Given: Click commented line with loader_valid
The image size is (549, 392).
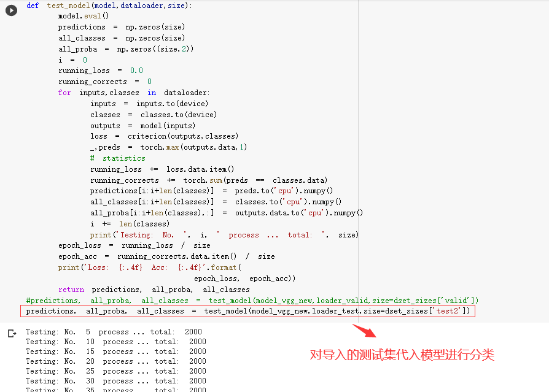Looking at the screenshot, I should tap(252, 301).
